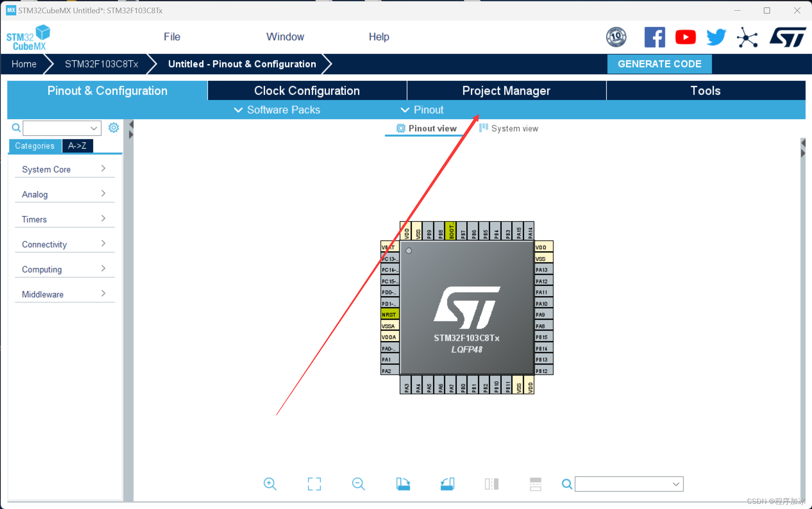The image size is (812, 509).
Task: Rotate the chip clockwise
Action: coord(403,484)
